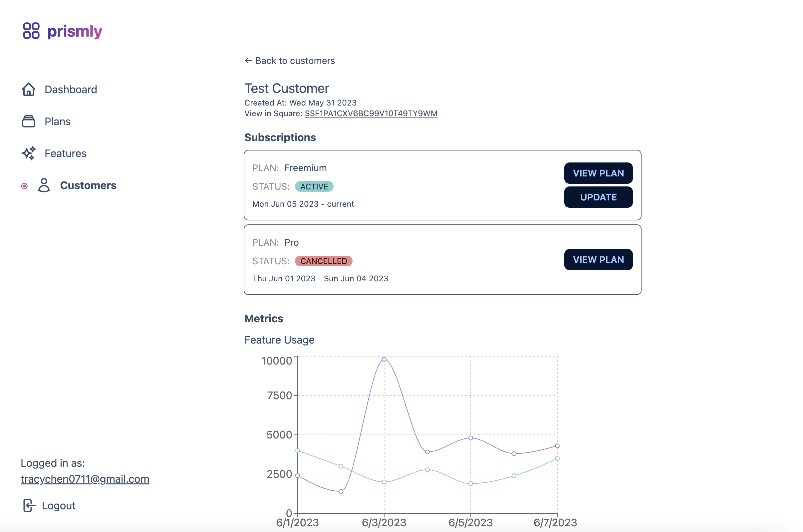Image resolution: width=803 pixels, height=532 pixels.
Task: View the cancelled Pro plan
Action: pos(598,260)
